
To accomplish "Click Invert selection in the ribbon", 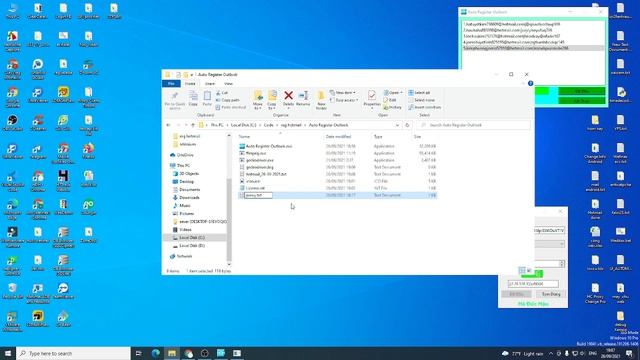I will 424,107.
